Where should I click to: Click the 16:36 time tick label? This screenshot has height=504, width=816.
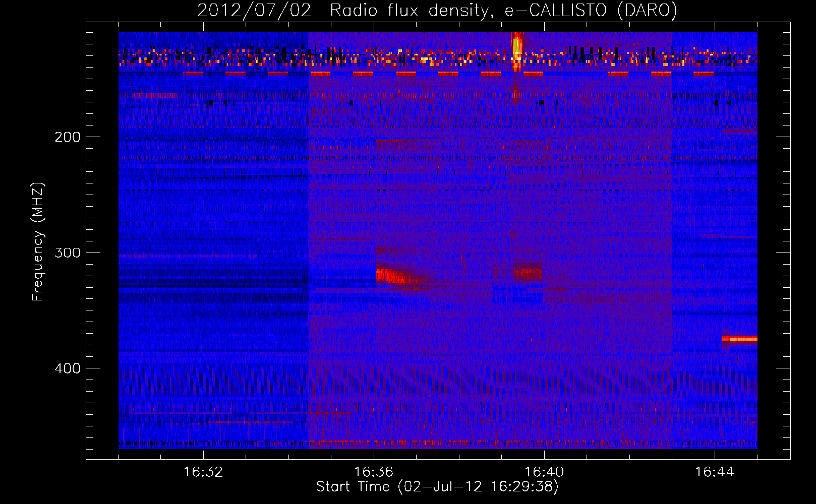click(374, 472)
